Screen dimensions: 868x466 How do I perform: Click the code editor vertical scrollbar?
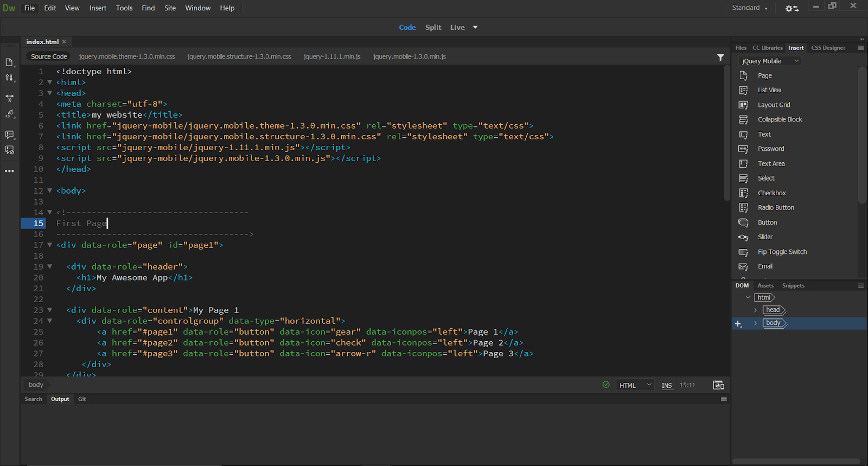pyautogui.click(x=727, y=133)
